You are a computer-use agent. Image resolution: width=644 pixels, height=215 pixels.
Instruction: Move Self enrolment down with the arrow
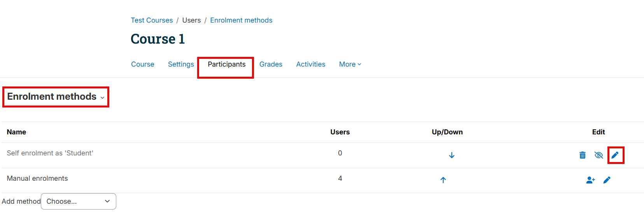point(451,155)
